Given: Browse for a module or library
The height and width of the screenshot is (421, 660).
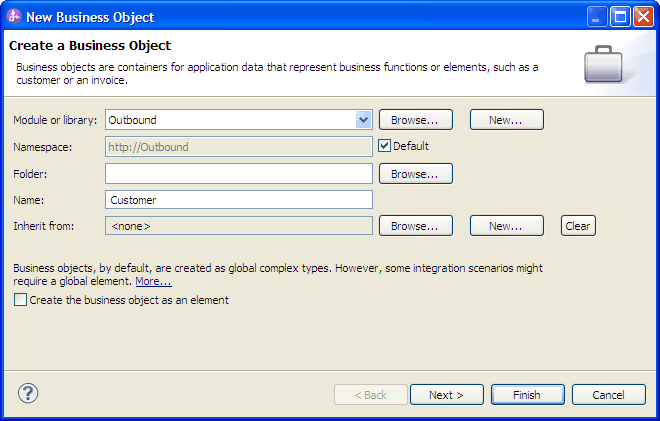Looking at the screenshot, I should [416, 120].
